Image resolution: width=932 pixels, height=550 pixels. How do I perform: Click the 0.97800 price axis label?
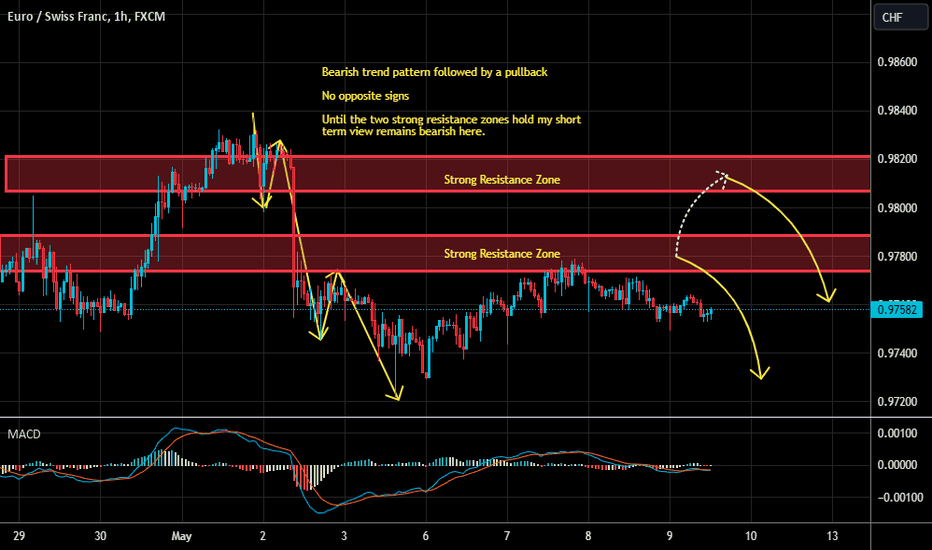(x=897, y=256)
